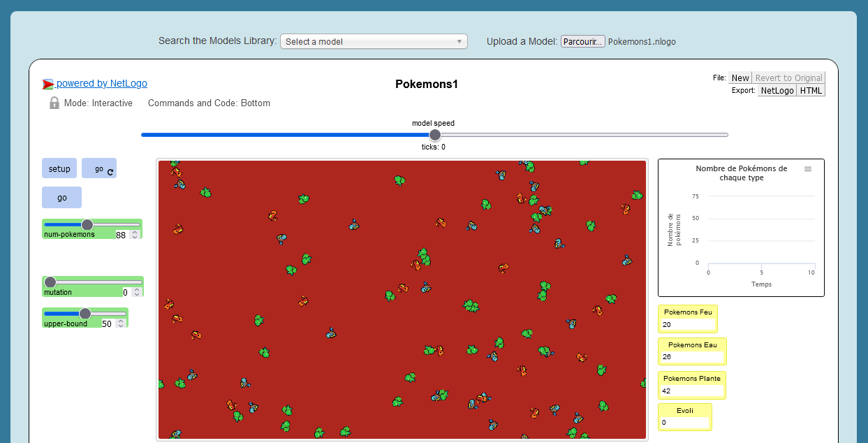
Task: Click the Commands and Code: Bottom label
Action: coord(209,103)
